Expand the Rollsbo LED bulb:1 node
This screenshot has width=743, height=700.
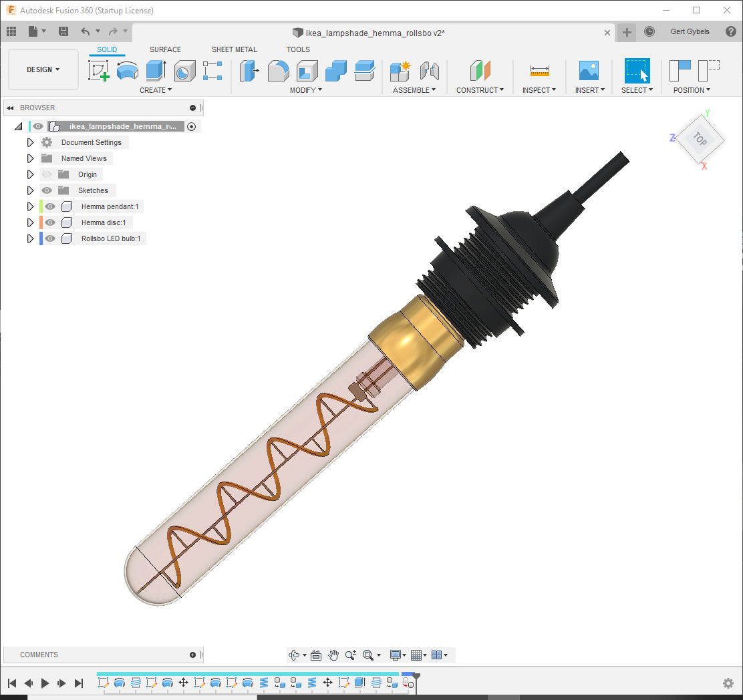coord(30,238)
